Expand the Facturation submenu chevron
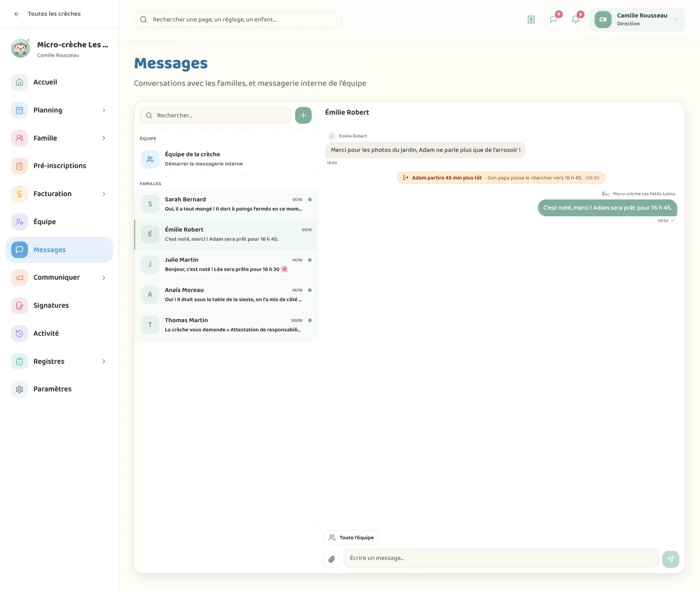 (x=104, y=194)
